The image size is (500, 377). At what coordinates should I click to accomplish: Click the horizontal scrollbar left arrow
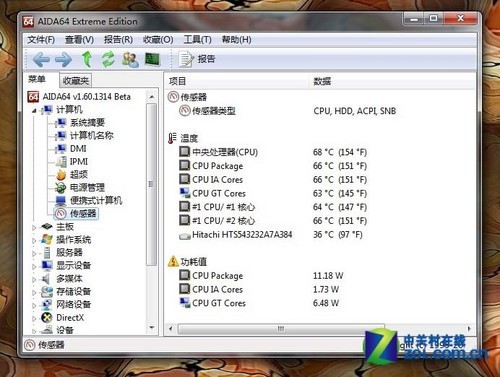pyautogui.click(x=171, y=329)
